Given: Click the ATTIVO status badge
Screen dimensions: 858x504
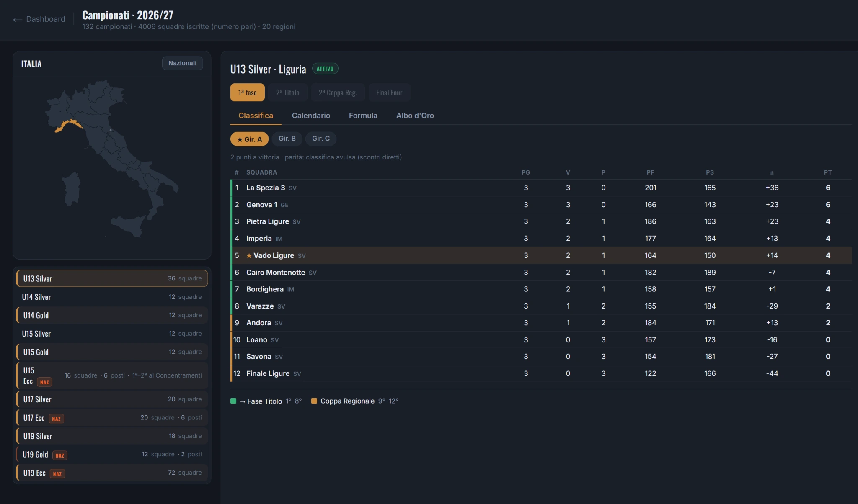Looking at the screenshot, I should (325, 69).
